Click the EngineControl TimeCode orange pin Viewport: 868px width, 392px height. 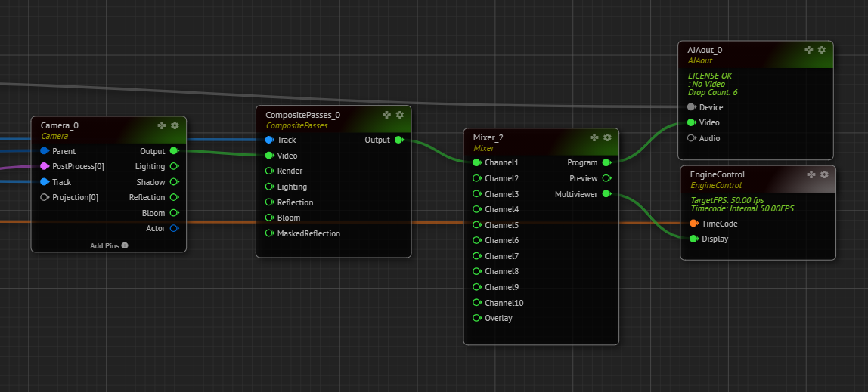point(693,224)
